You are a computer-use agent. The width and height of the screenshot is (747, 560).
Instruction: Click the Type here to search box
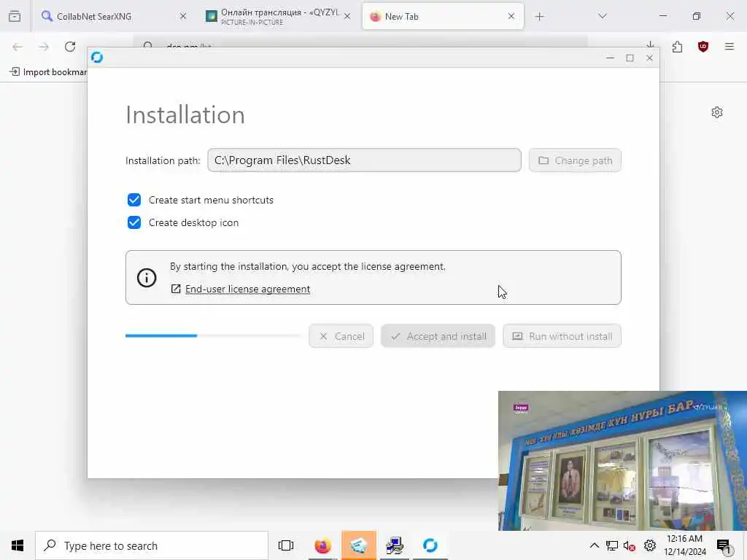[152, 545]
